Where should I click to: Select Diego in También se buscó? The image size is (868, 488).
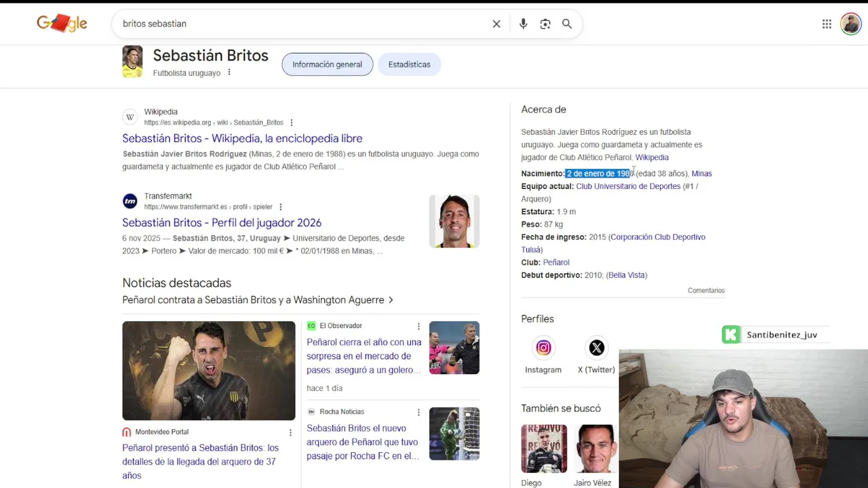(544, 454)
